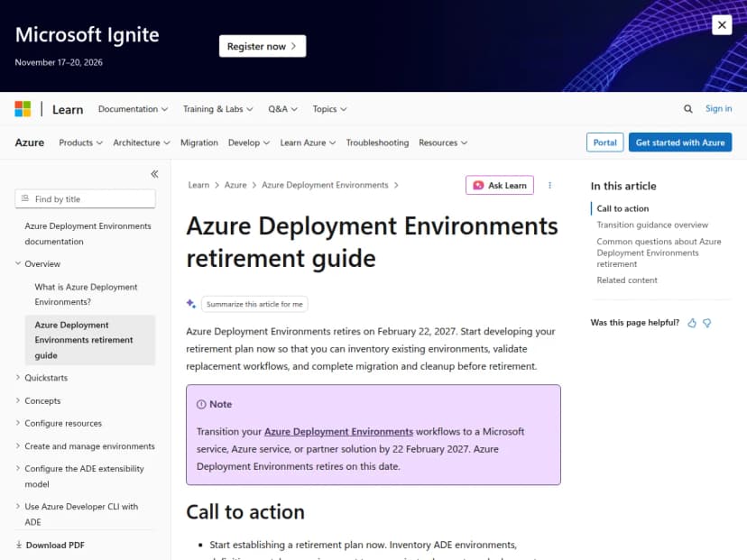The height and width of the screenshot is (560, 747).
Task: Expand the Configure resources section
Action: [x=18, y=423]
